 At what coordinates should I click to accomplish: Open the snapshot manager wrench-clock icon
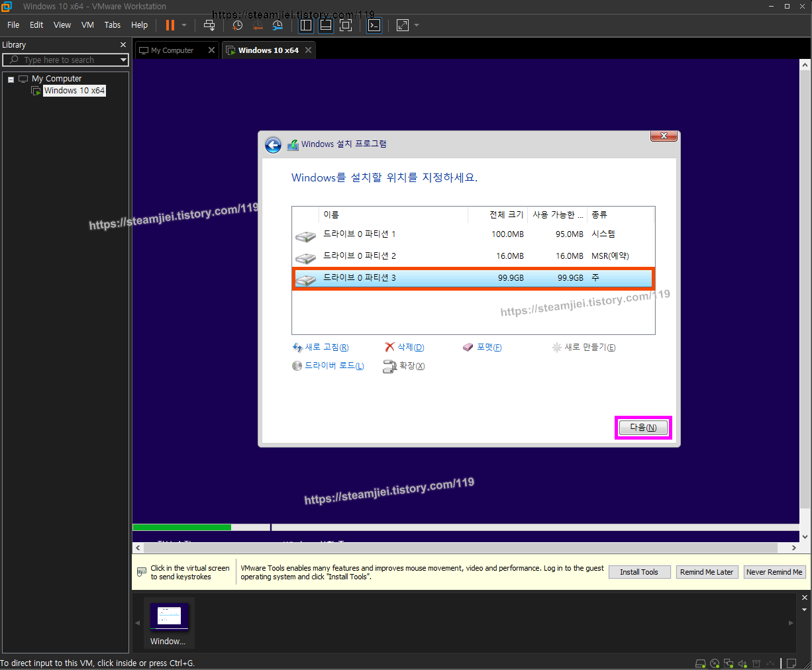(x=278, y=25)
